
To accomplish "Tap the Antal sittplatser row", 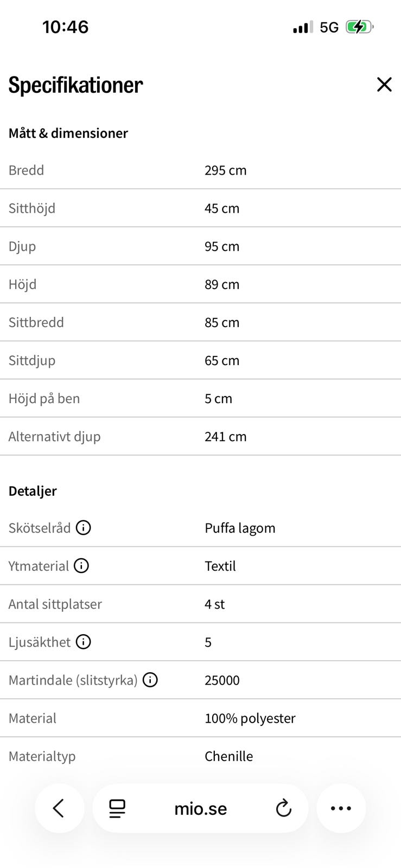I will 200,604.
